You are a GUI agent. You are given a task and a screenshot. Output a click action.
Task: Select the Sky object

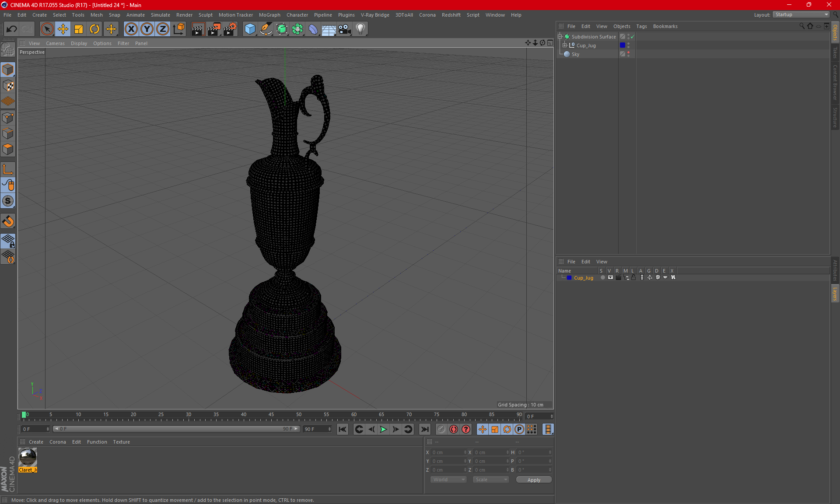(575, 54)
